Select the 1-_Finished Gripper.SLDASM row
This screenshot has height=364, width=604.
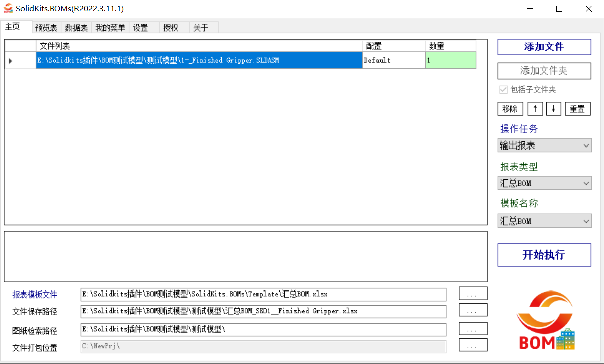coord(198,60)
